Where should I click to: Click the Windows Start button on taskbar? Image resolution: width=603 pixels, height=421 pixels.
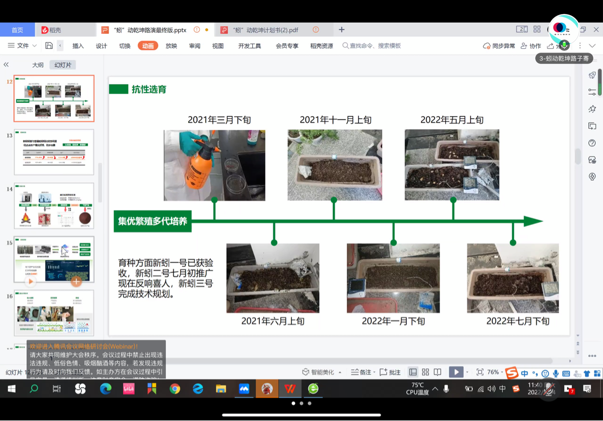[11, 389]
